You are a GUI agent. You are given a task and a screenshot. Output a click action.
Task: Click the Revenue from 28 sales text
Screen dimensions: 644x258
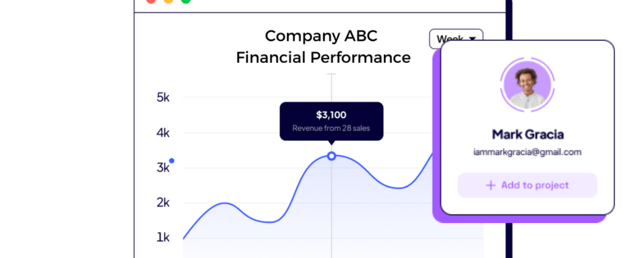coord(331,128)
